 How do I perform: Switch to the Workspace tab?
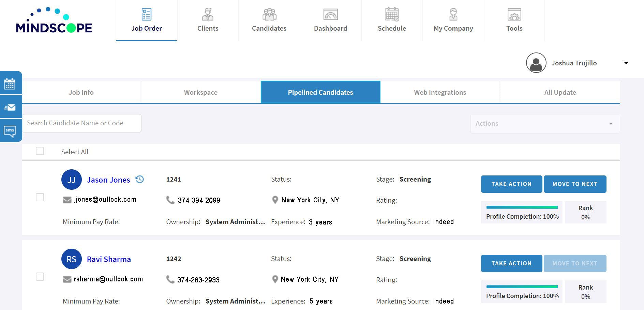point(201,92)
